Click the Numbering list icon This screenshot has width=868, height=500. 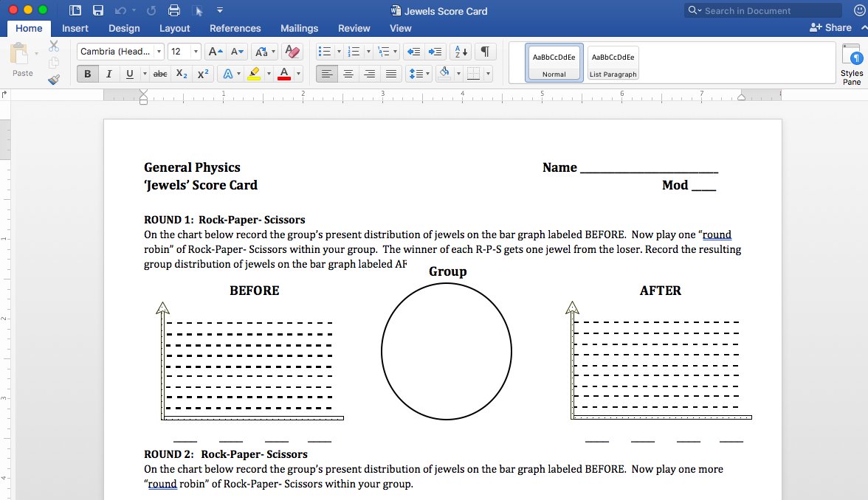pos(353,52)
